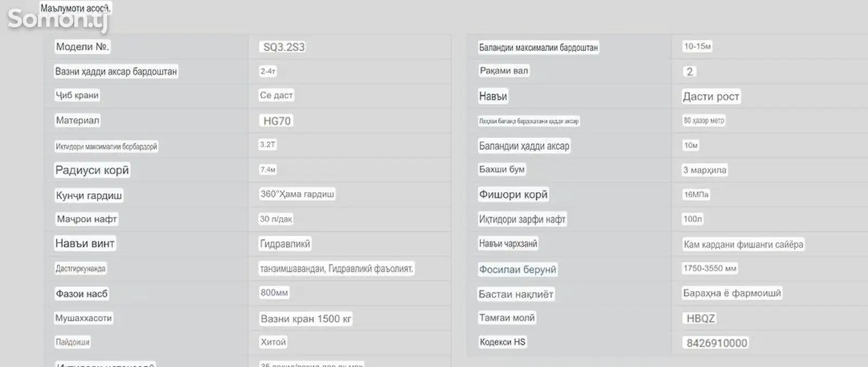Click the HS code 8426910000 value
The height and width of the screenshot is (367, 868).
(716, 343)
